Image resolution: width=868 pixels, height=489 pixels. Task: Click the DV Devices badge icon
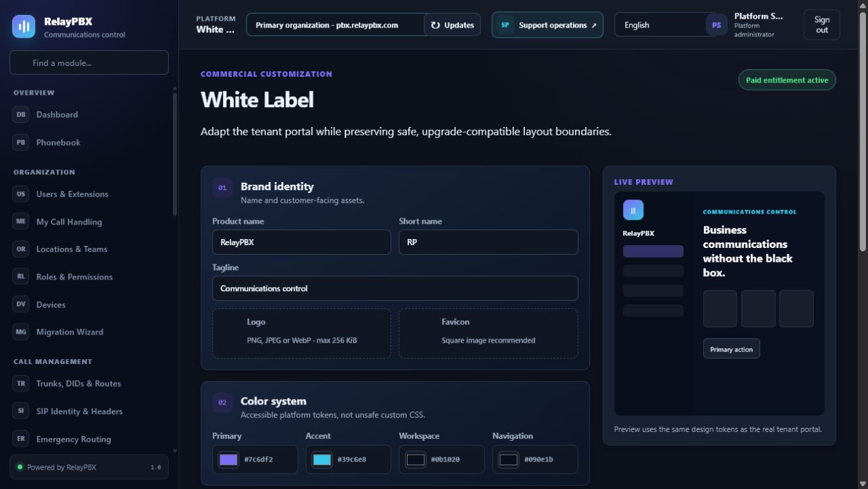[21, 304]
